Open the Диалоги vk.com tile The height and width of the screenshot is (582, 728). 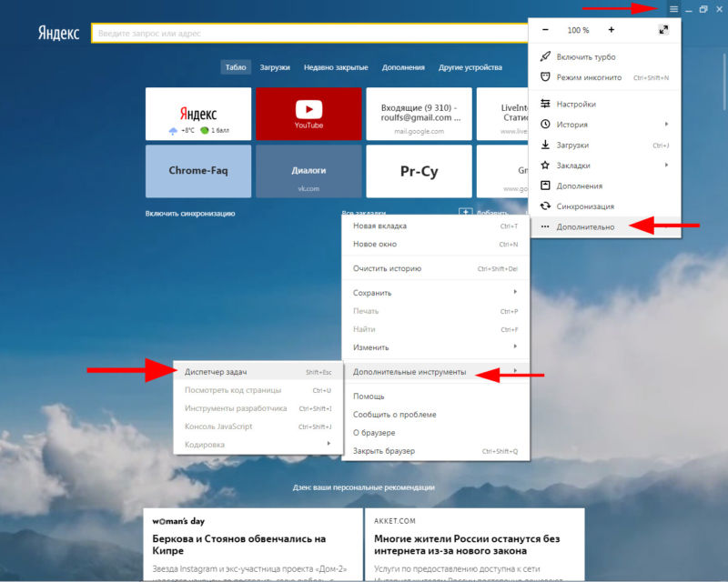(308, 171)
